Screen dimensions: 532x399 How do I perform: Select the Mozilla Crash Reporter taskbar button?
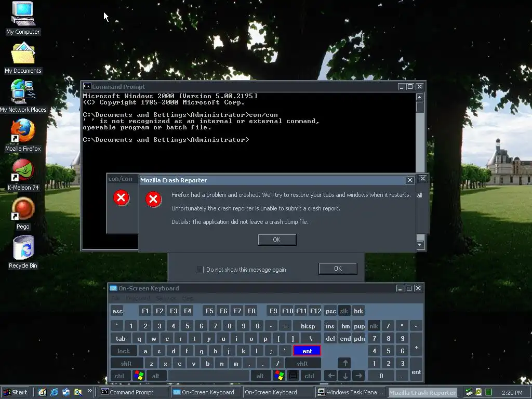pyautogui.click(x=423, y=392)
